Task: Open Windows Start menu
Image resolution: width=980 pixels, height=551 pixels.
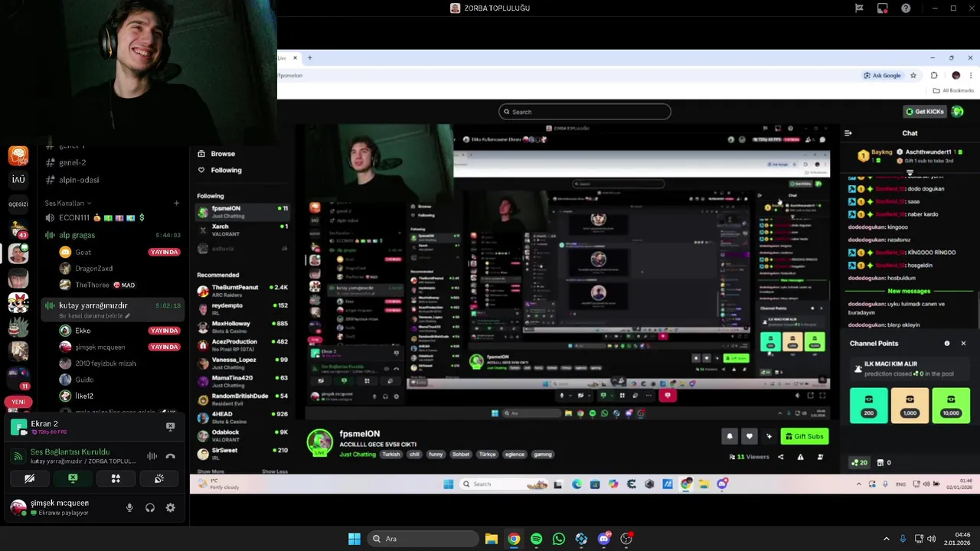Action: (x=354, y=539)
